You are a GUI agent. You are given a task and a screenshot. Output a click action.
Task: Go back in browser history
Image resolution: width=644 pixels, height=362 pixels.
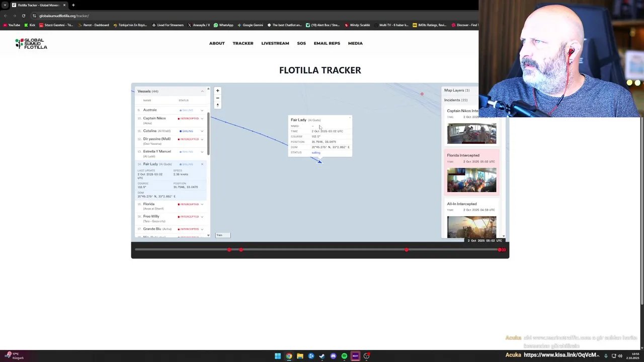click(x=5, y=16)
